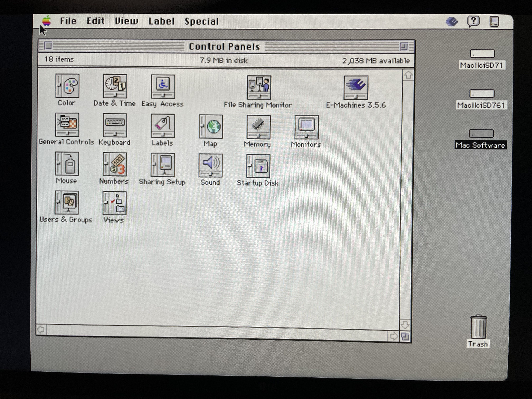
Task: Select the Views control panel
Action: (114, 203)
